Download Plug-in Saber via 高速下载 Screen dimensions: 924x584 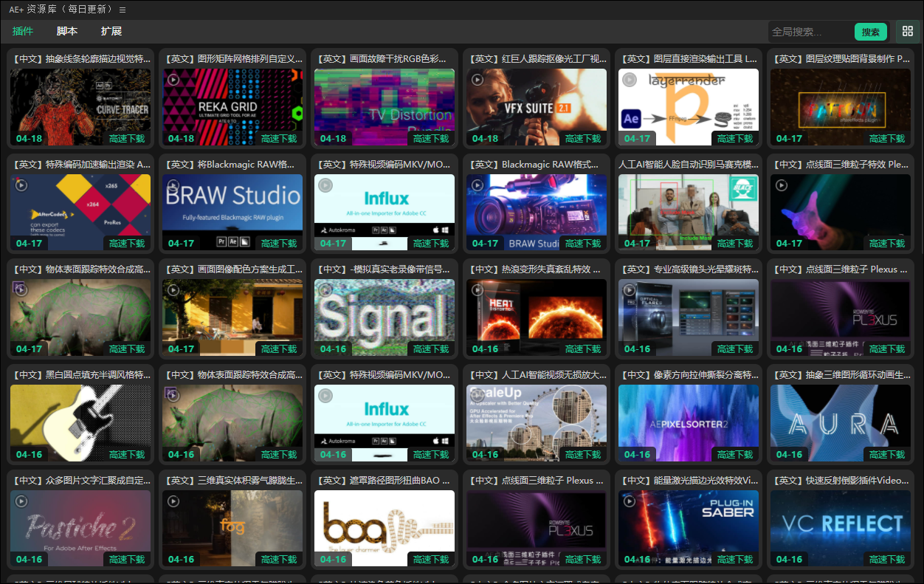736,560
